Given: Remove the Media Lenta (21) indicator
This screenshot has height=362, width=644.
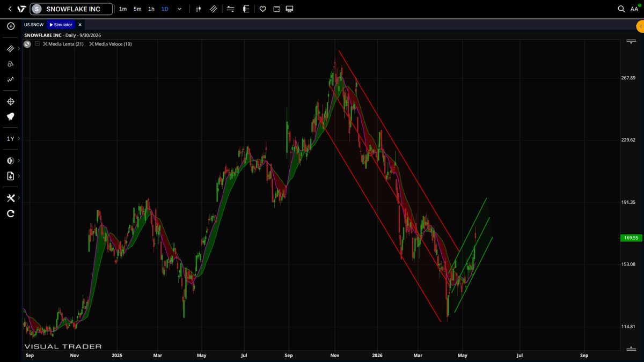Looking at the screenshot, I should coord(46,44).
